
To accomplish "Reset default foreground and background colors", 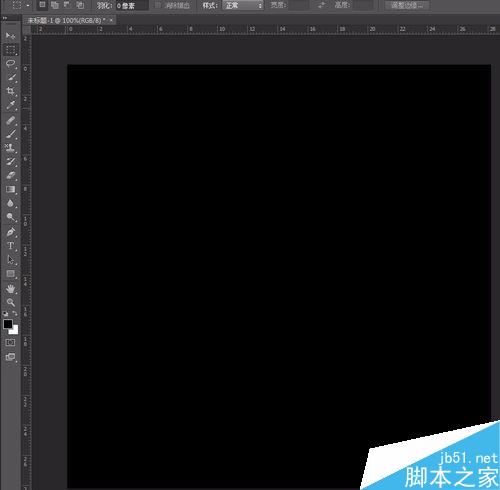I will 6,314.
